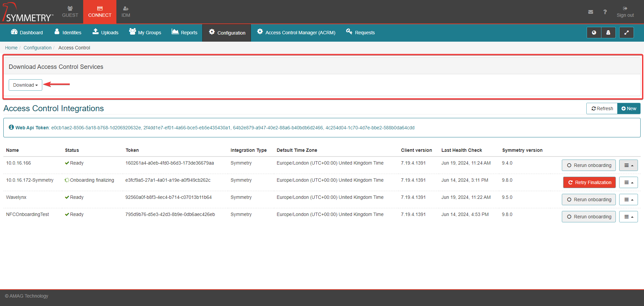Go to Configuration breadcrumb link
Viewport: 644px width, 306px height.
pyautogui.click(x=38, y=48)
